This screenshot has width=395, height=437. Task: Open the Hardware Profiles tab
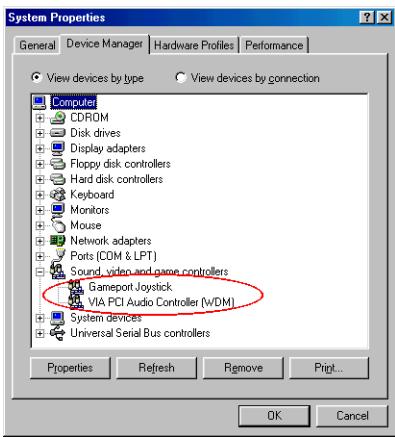(194, 45)
